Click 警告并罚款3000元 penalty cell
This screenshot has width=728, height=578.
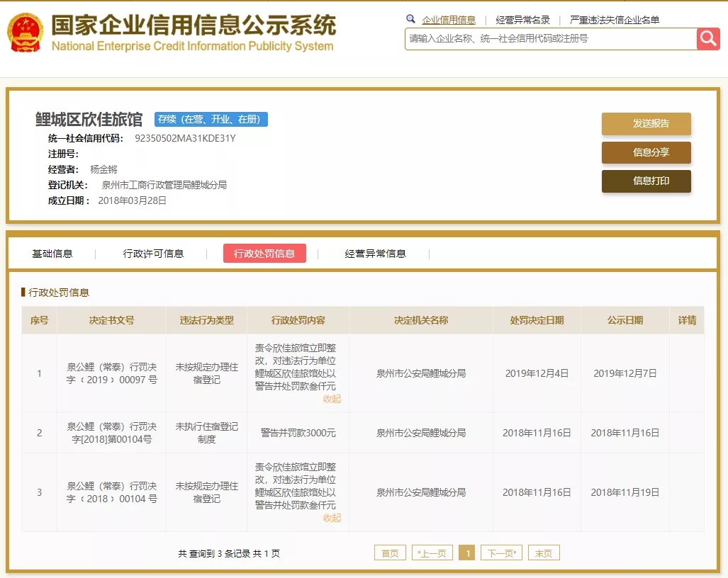298,433
